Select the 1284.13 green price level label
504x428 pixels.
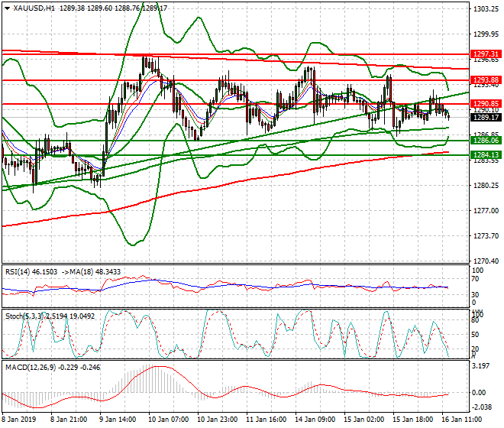[x=486, y=155]
